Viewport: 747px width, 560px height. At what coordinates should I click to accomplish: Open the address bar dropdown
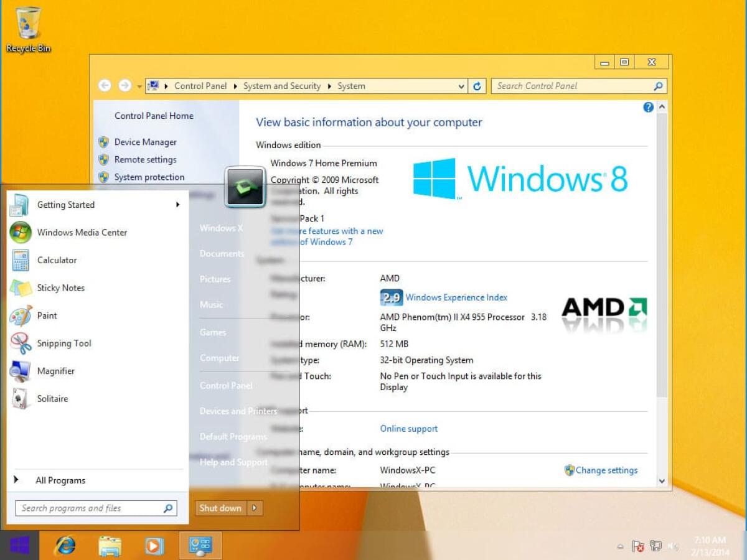[x=461, y=86]
